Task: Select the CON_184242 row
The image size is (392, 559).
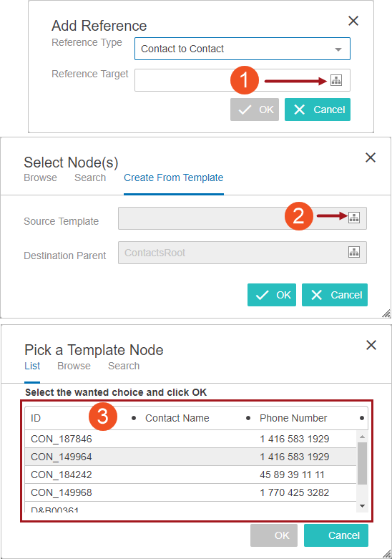Action: click(190, 475)
